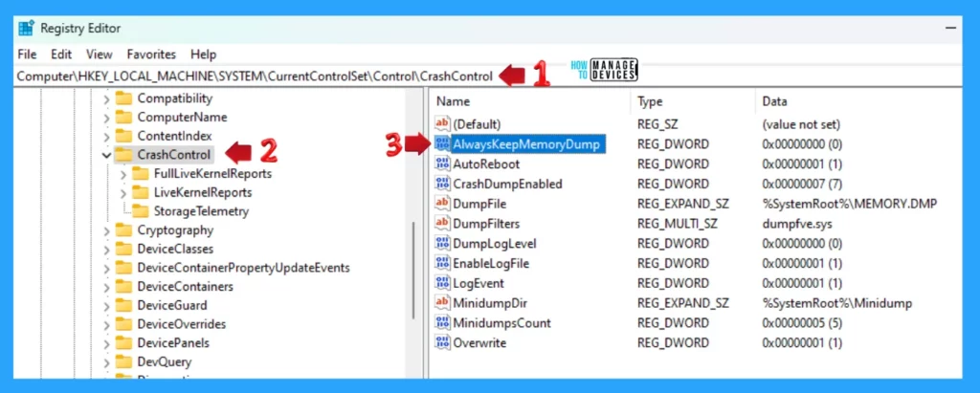The width and height of the screenshot is (980, 393).
Task: Click the LiveKernelReports folder icon
Action: pyautogui.click(x=140, y=192)
